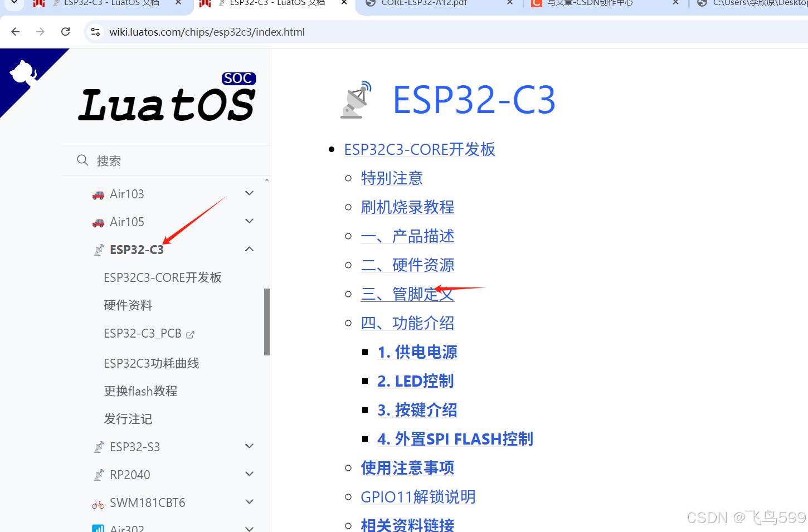The image size is (808, 532).
Task: Click the ESP32-C3 page heading
Action: (x=474, y=100)
